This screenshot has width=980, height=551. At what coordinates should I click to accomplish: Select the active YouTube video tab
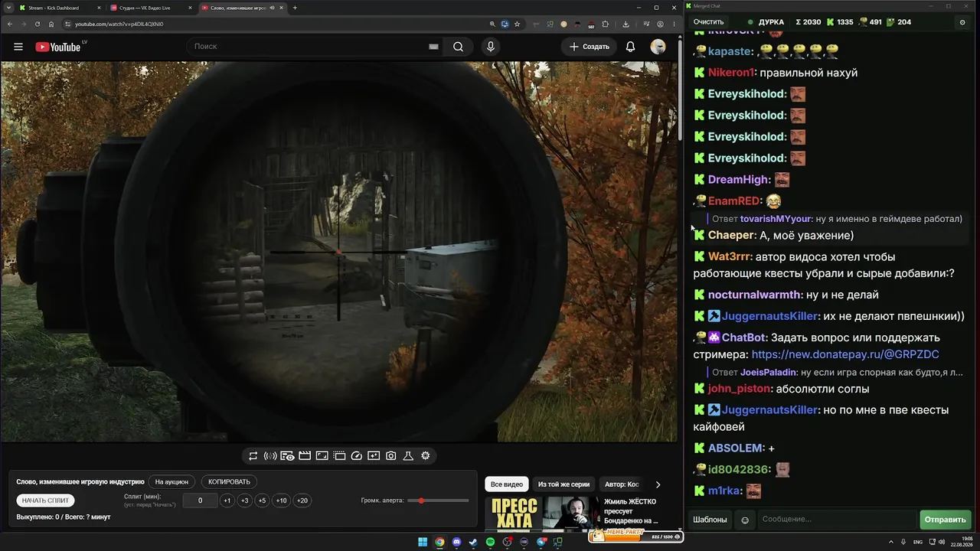(241, 8)
